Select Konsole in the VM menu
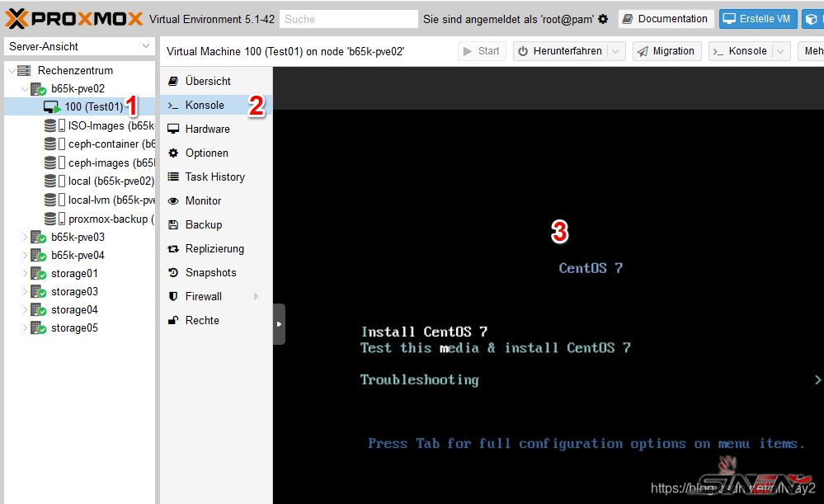Screen dimensions: 824x504 pyautogui.click(x=216, y=105)
